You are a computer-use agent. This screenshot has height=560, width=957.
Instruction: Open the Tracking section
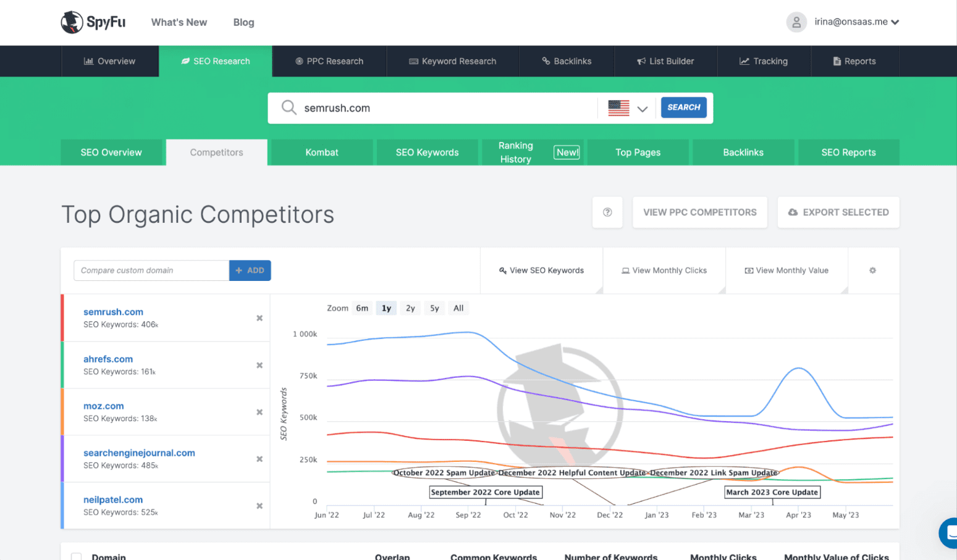pos(764,61)
